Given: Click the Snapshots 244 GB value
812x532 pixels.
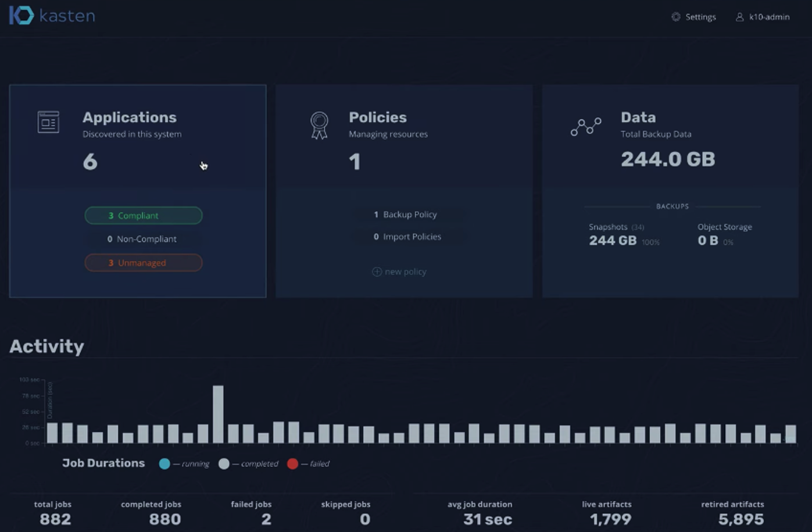Looking at the screenshot, I should click(613, 241).
